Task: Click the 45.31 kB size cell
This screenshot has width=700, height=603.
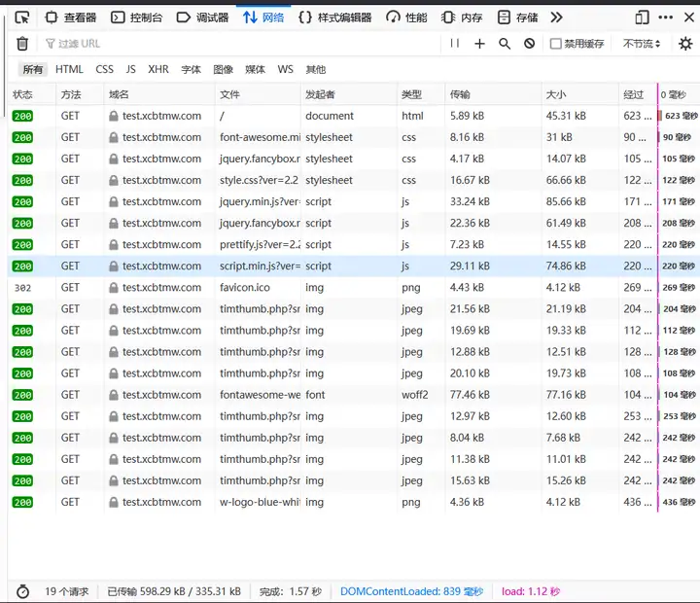Action: tap(566, 116)
